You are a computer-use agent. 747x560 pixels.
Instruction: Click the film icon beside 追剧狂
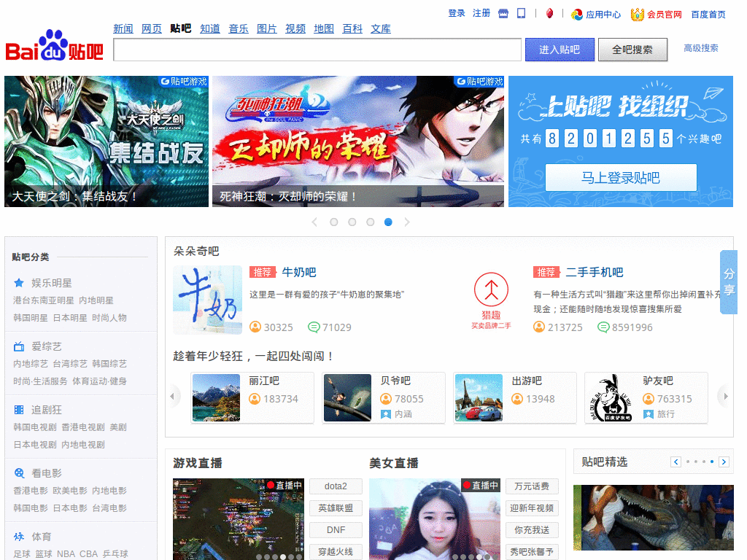tap(19, 410)
